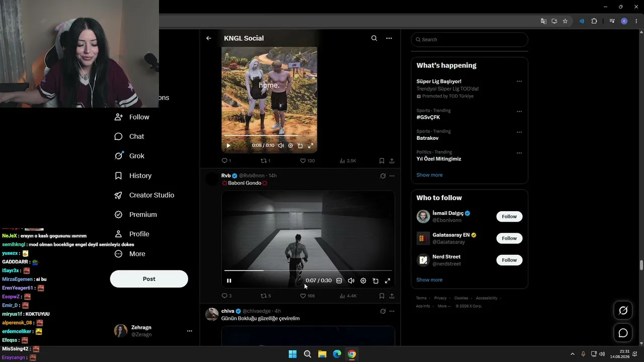Viewport: 644px width, 362px height.
Task: Show more under What's happening
Action: [430, 175]
